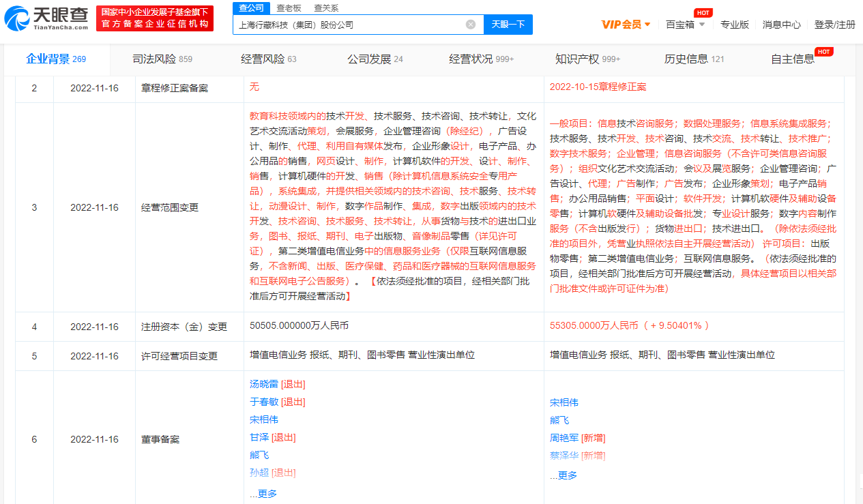Click the 许可经营项目变更 change item
863x504 pixels.
179,356
